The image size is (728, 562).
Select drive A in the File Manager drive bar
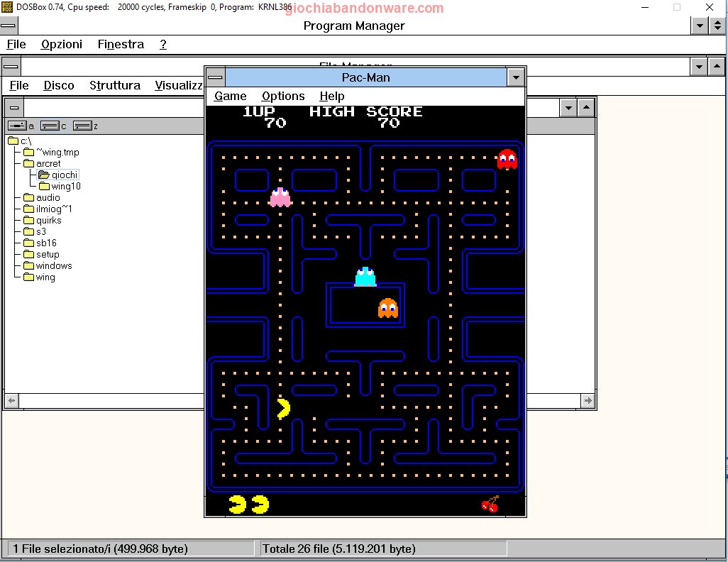[x=17, y=126]
